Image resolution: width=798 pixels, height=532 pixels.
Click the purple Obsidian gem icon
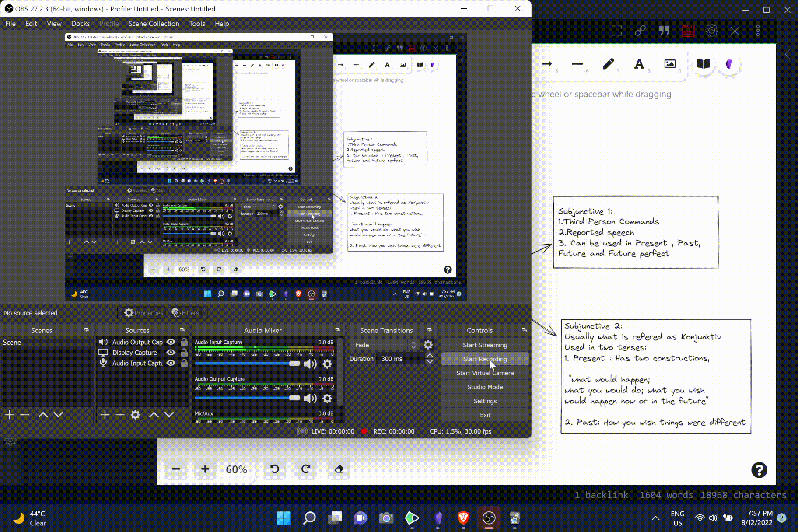pyautogui.click(x=729, y=64)
